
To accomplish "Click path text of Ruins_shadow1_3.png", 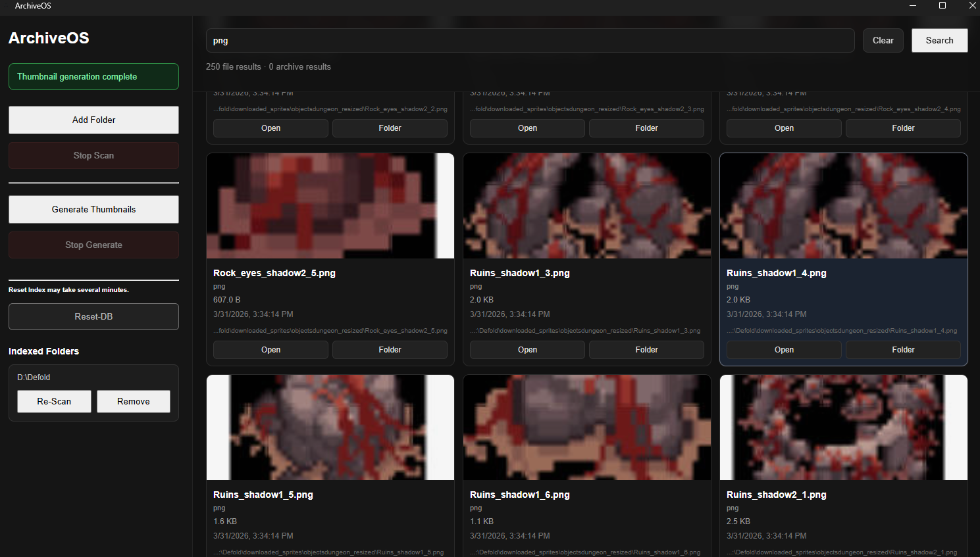I will point(585,331).
